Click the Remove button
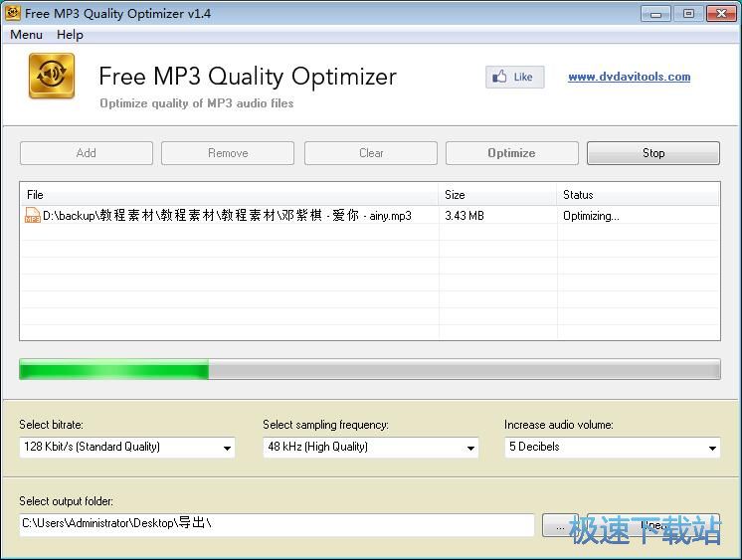This screenshot has height=560, width=742. (228, 153)
